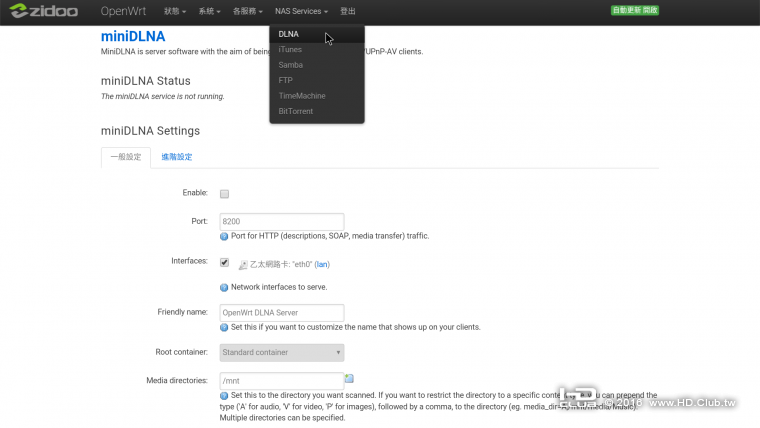Expand the 狀態 menu

pos(174,11)
